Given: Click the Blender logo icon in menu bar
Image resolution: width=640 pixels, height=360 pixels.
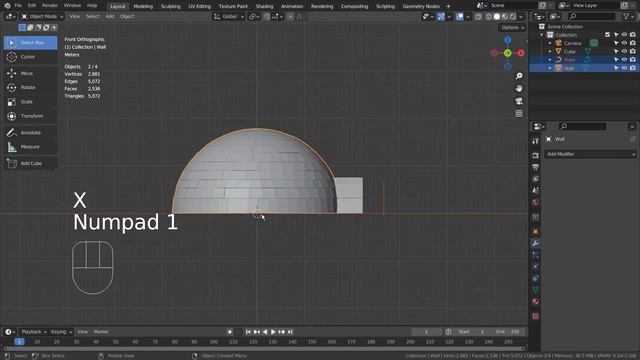Looking at the screenshot, I should 7,6.
